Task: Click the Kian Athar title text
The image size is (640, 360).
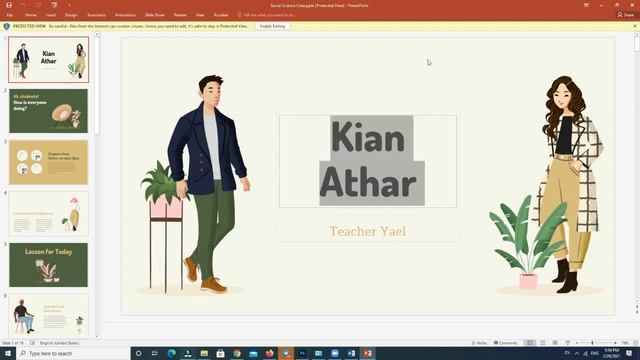Action: (x=368, y=160)
